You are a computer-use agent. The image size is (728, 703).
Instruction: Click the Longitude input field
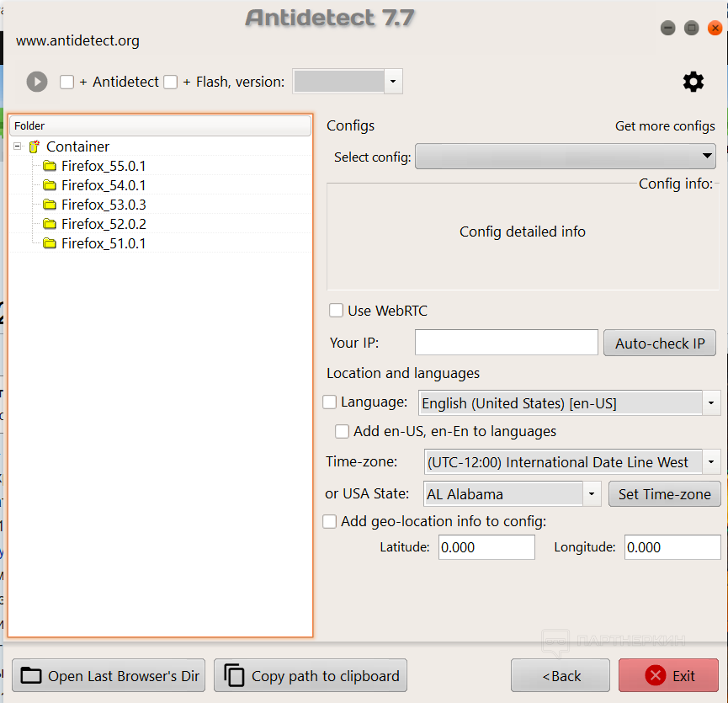pyautogui.click(x=672, y=547)
